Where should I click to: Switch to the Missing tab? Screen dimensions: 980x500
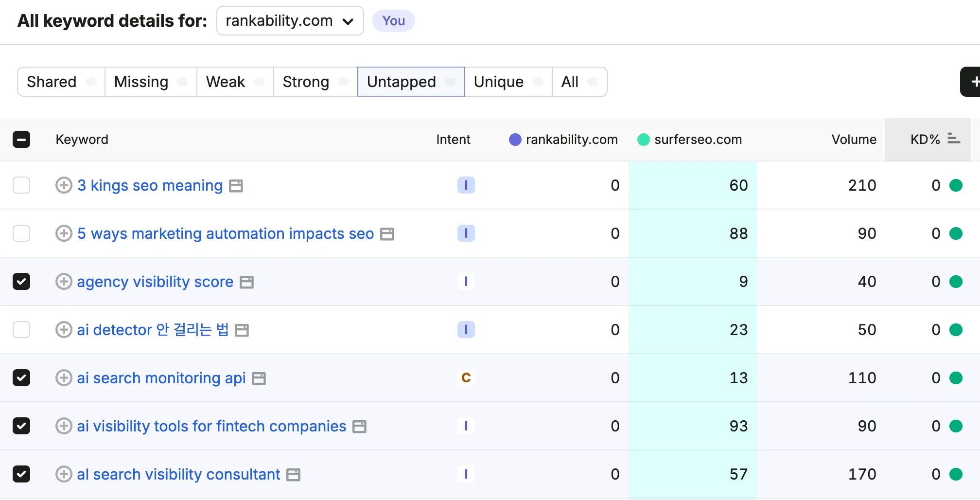pos(151,82)
